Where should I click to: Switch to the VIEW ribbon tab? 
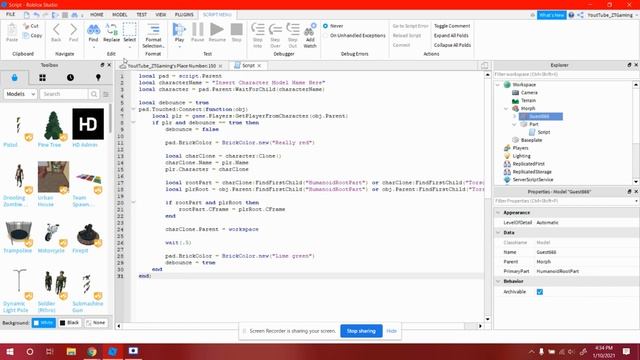[161, 15]
